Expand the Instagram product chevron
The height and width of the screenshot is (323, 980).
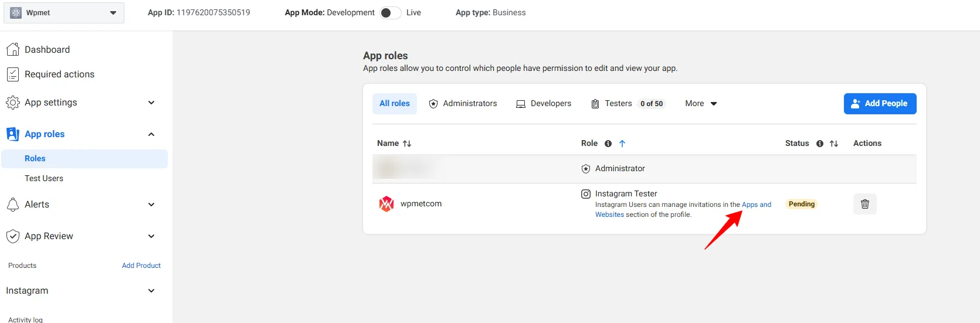pyautogui.click(x=151, y=291)
